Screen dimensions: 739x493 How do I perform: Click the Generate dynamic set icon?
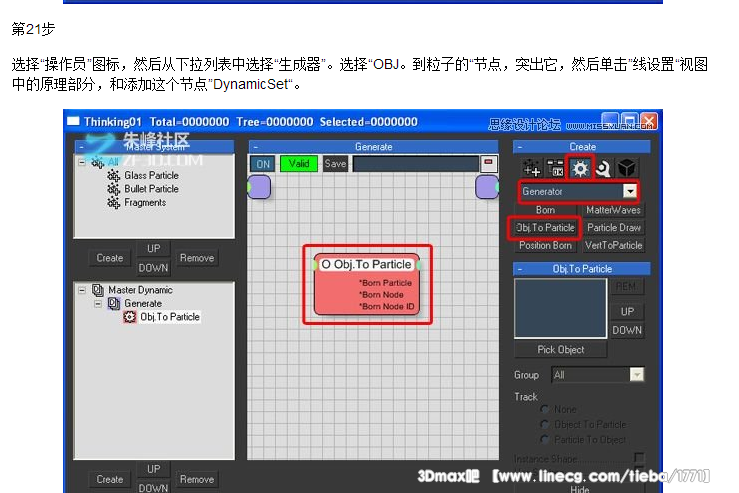click(114, 304)
